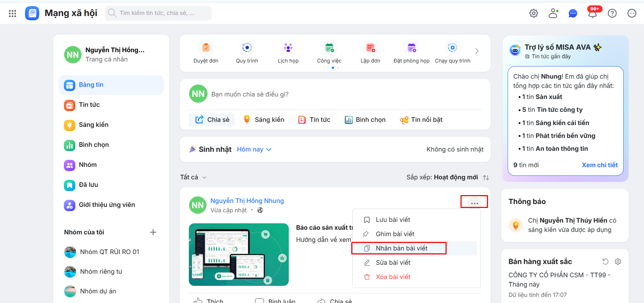
Task: Click the search box for news
Action: point(158,13)
